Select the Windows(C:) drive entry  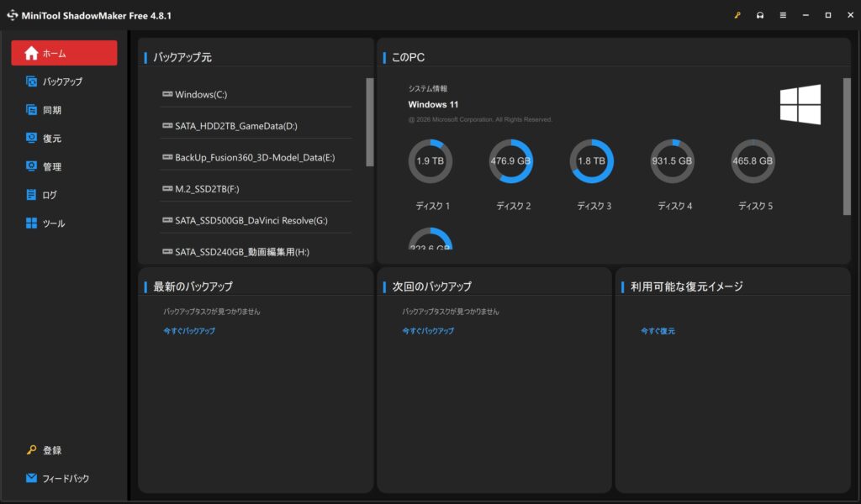[256, 94]
